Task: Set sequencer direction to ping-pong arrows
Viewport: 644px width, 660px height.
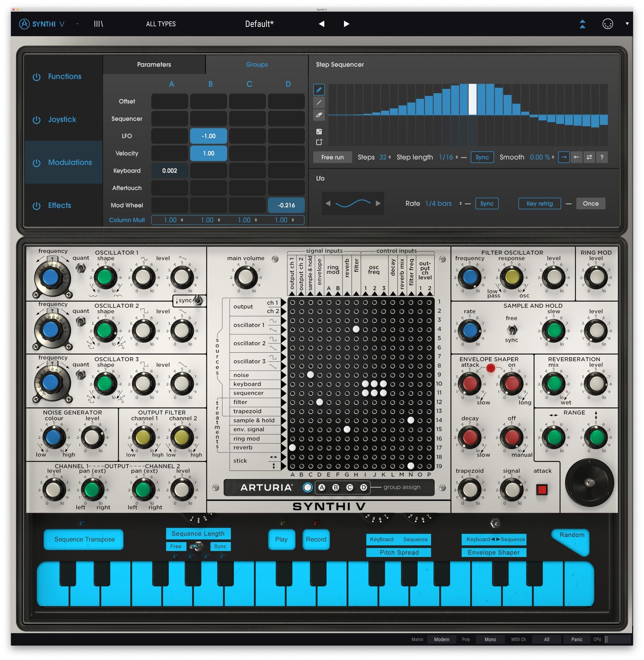Action: pyautogui.click(x=589, y=157)
